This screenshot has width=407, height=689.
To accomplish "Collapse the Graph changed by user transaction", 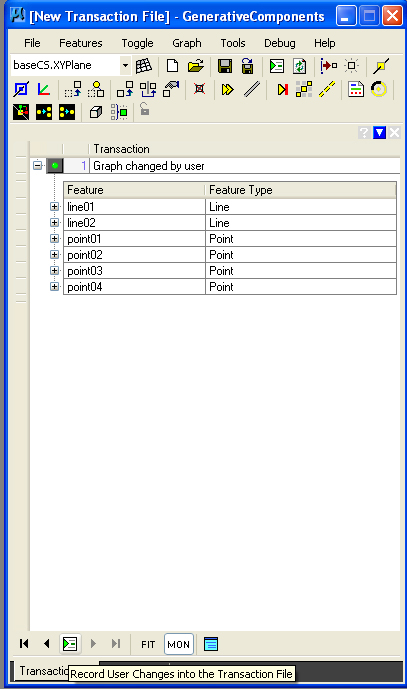I will click(x=38, y=166).
